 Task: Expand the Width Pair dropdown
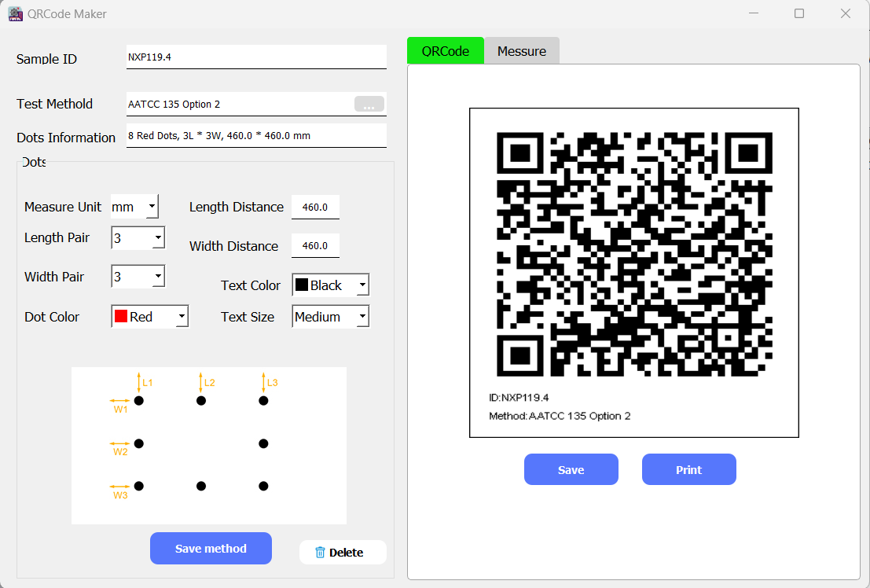(138, 277)
